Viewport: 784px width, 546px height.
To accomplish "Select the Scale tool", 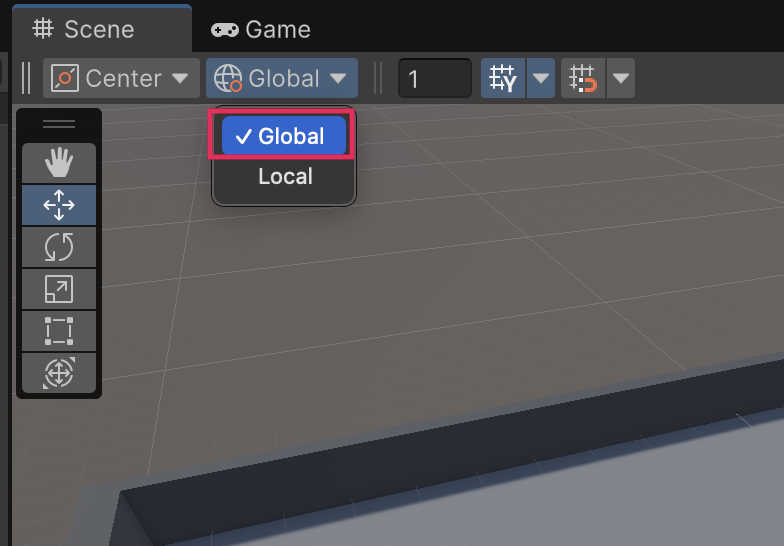I will click(x=59, y=289).
